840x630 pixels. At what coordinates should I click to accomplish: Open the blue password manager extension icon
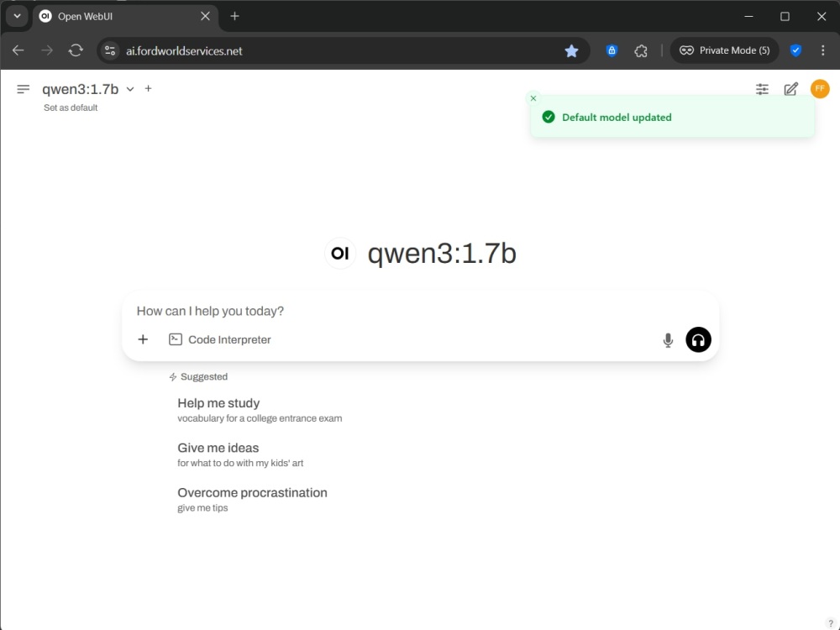pyautogui.click(x=612, y=50)
